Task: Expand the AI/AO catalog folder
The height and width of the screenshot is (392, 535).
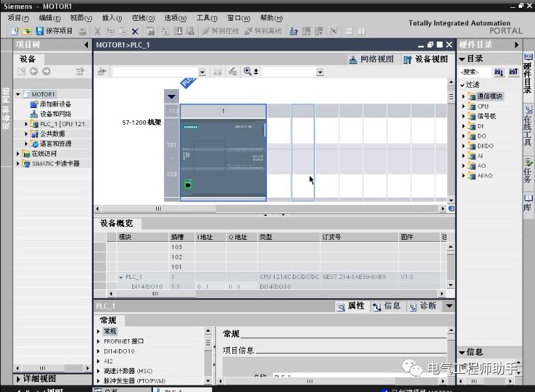Action: point(463,176)
